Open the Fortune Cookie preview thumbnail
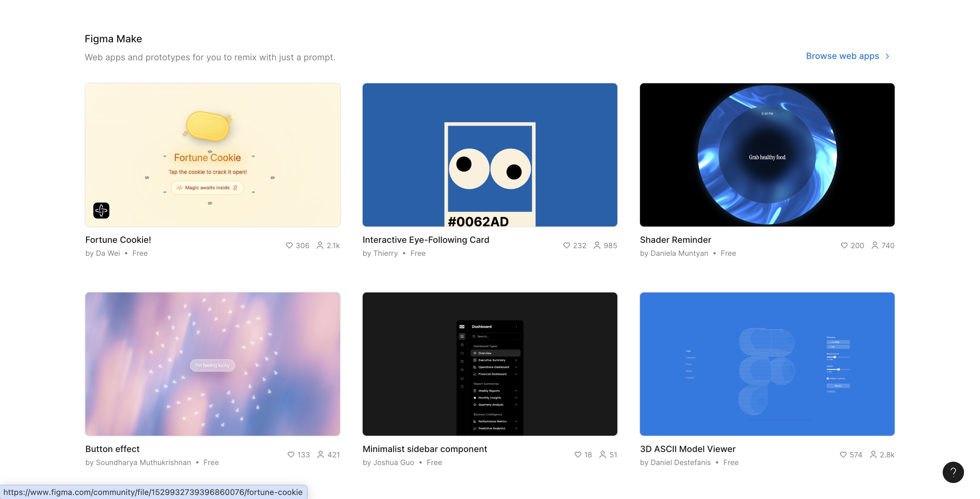The image size is (980, 499). point(213,155)
